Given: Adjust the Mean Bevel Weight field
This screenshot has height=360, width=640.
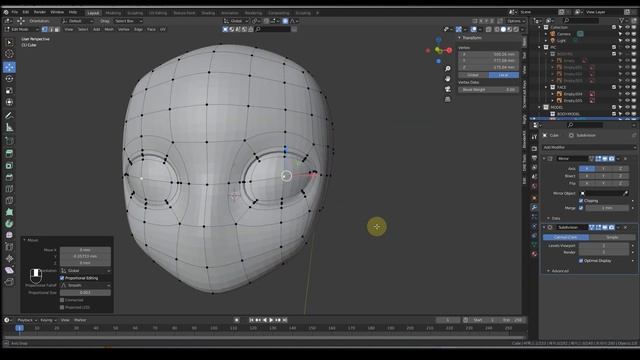Looking at the screenshot, I should point(489,89).
